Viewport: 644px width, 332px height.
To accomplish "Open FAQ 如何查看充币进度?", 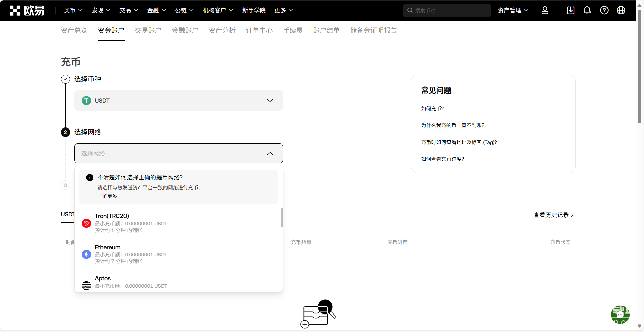I will click(442, 159).
